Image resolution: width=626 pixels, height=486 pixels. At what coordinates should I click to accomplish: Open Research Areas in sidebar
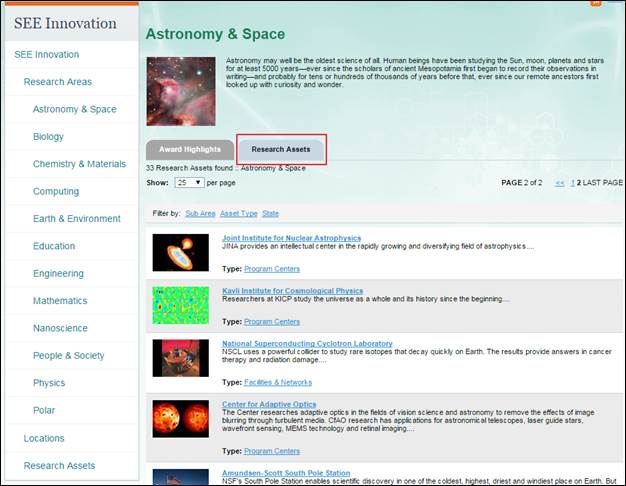click(57, 81)
